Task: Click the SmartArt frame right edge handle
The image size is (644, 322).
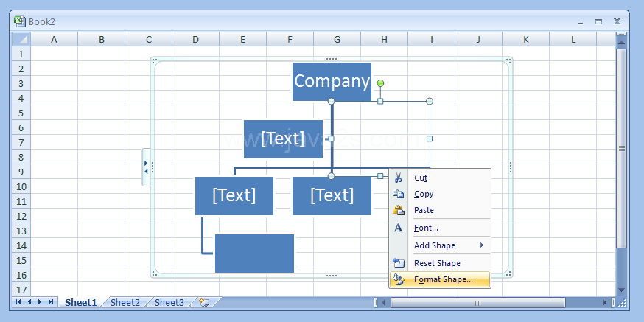Action: coord(511,167)
